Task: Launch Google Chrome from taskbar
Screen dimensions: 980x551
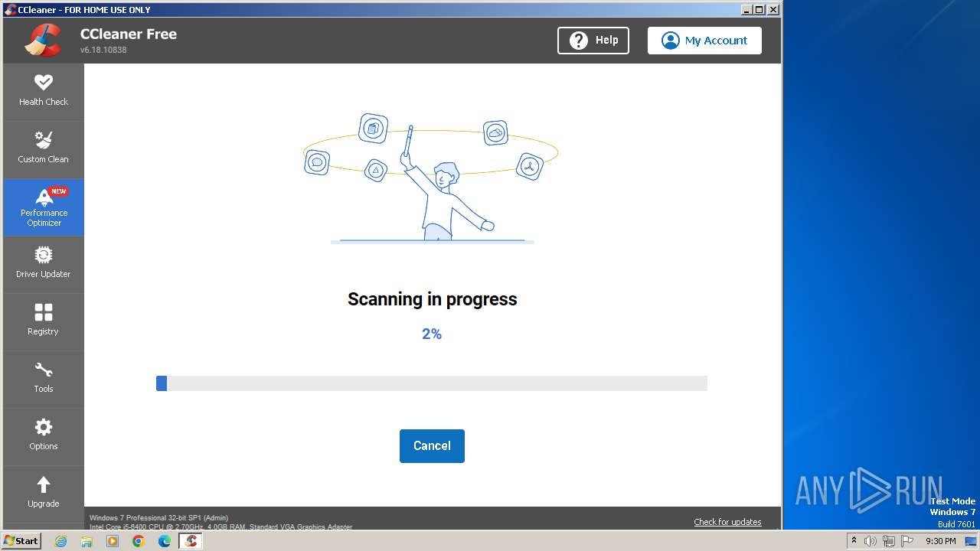Action: click(x=139, y=541)
